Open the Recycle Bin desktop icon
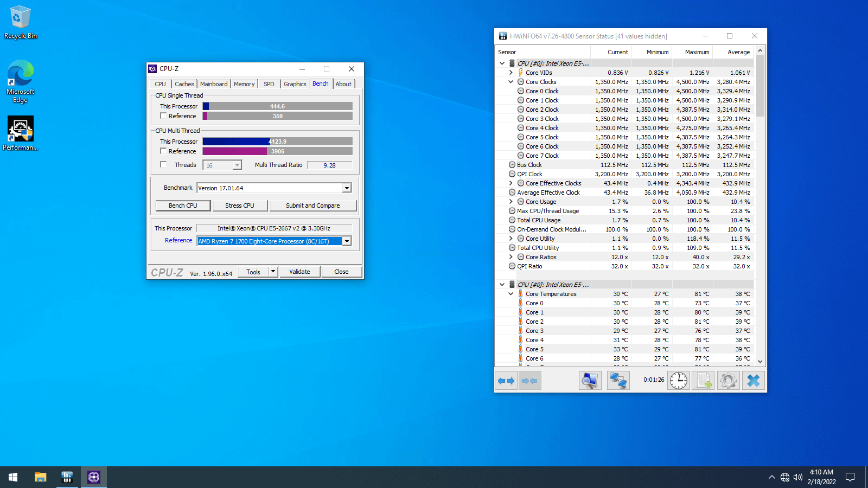The width and height of the screenshot is (868, 488). 21,22
